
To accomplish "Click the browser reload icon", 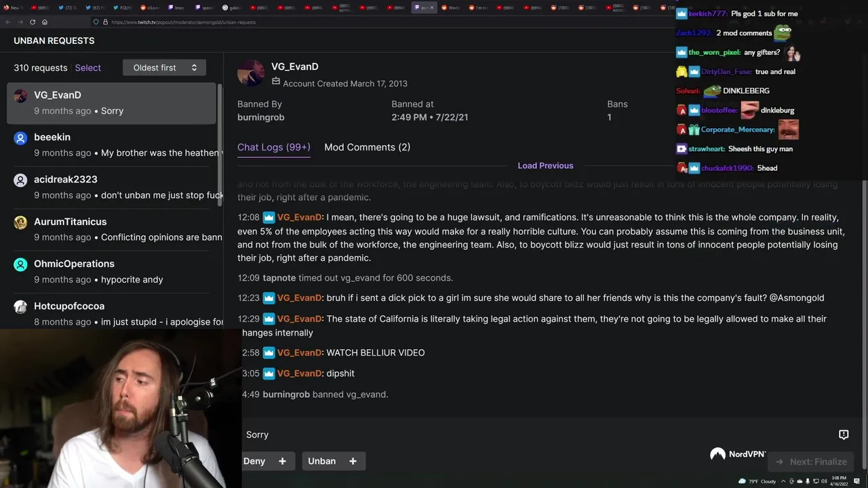I will coord(33,22).
